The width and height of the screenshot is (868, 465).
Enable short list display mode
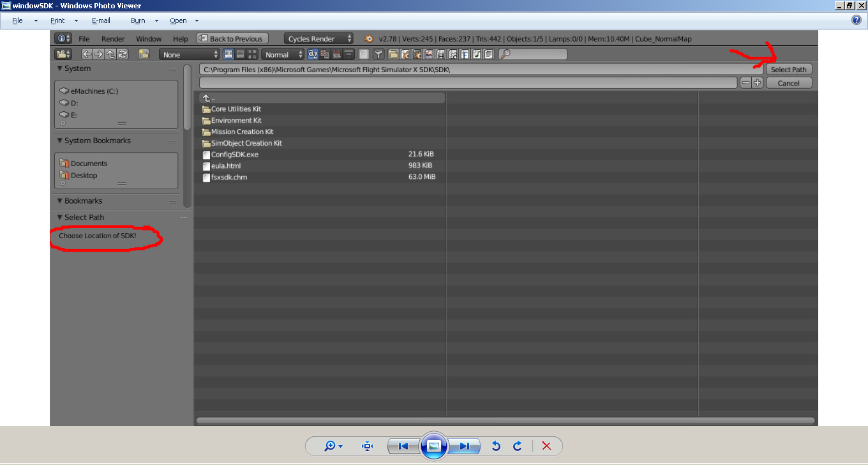coord(229,55)
